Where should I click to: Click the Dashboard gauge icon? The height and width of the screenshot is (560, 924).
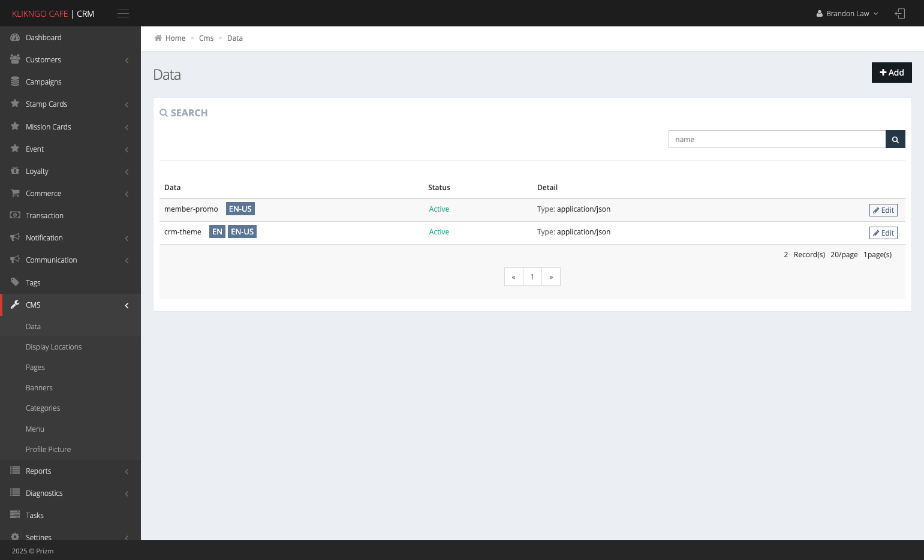pos(15,37)
